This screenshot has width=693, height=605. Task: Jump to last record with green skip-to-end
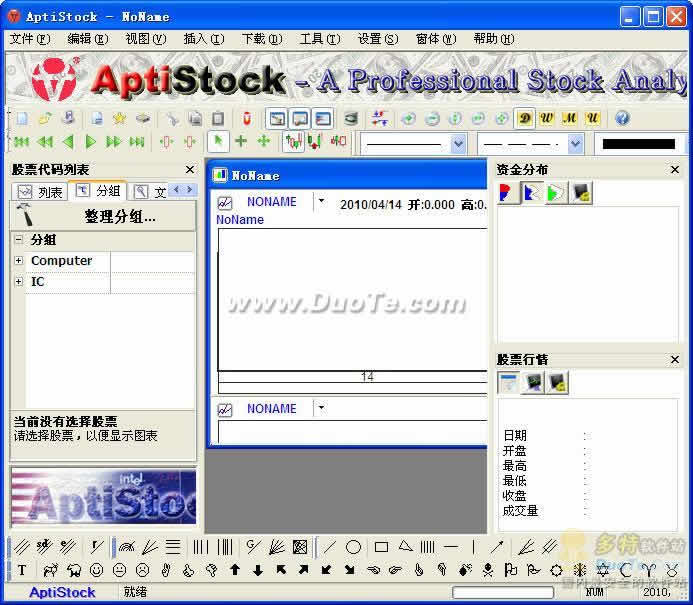click(137, 142)
